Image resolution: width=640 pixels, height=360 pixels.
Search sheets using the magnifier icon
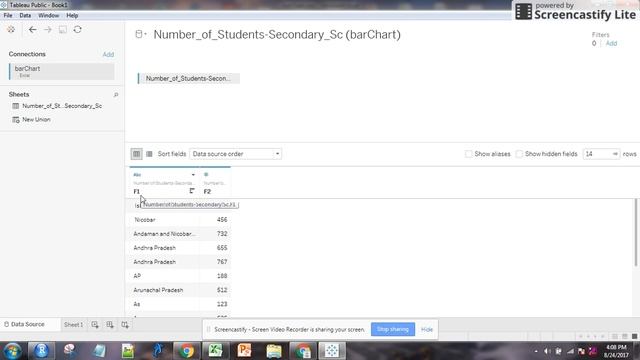pos(116,95)
